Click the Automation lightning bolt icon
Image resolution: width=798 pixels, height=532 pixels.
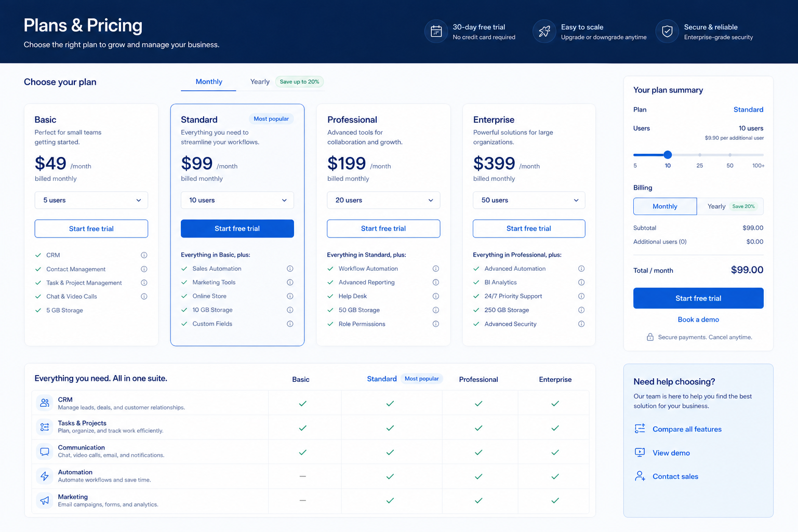tap(45, 476)
